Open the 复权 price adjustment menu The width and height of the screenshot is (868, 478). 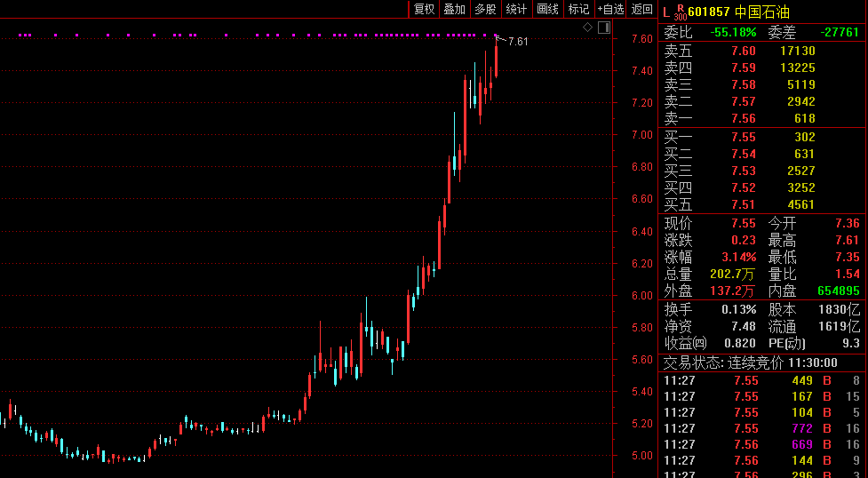tap(424, 9)
